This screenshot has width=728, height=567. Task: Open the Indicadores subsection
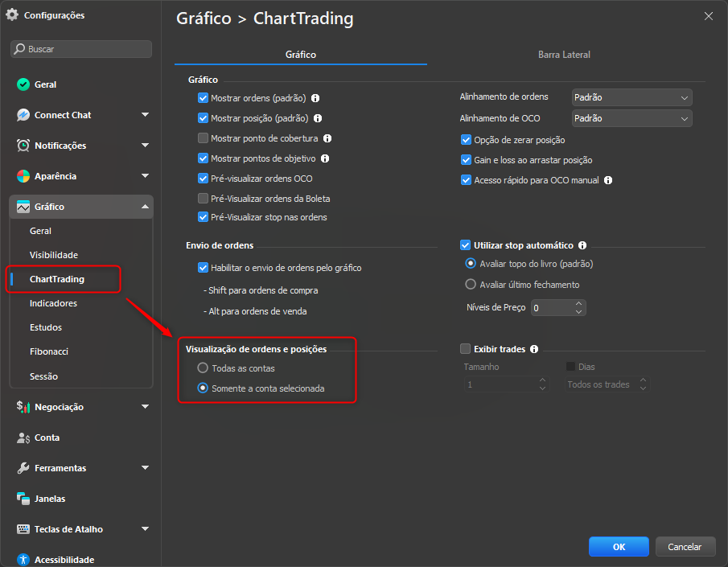click(x=53, y=303)
